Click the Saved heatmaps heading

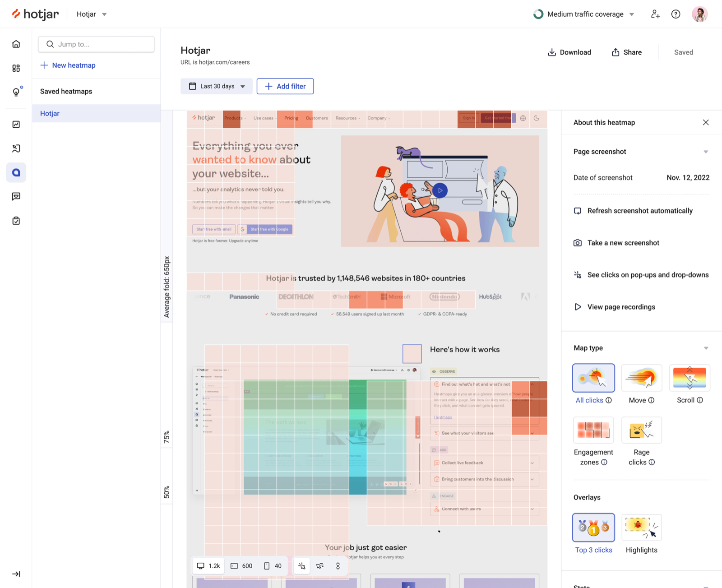[66, 91]
